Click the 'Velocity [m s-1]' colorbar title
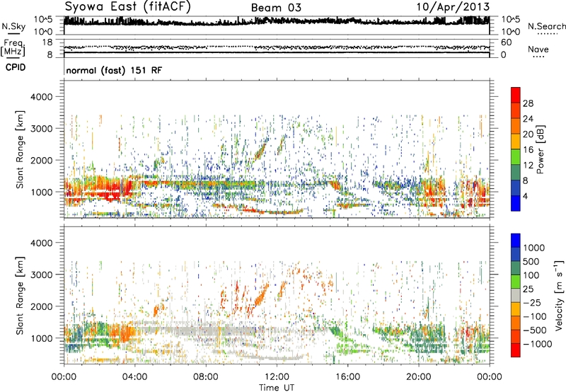 point(559,295)
